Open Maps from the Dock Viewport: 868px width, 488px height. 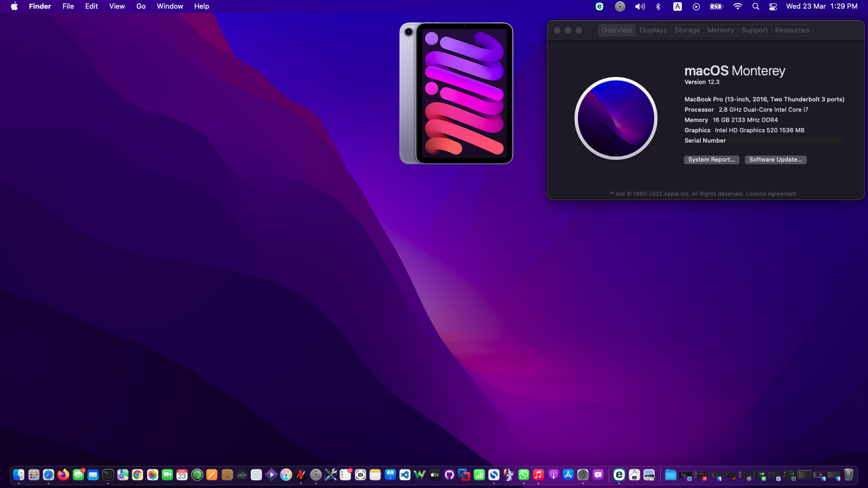(123, 475)
